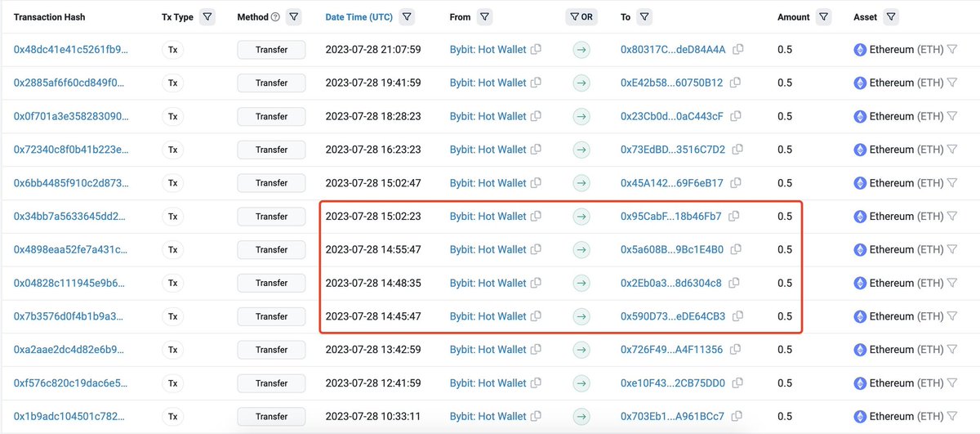Filter by Ethereum asset in 21:07:59 row

coord(952,50)
